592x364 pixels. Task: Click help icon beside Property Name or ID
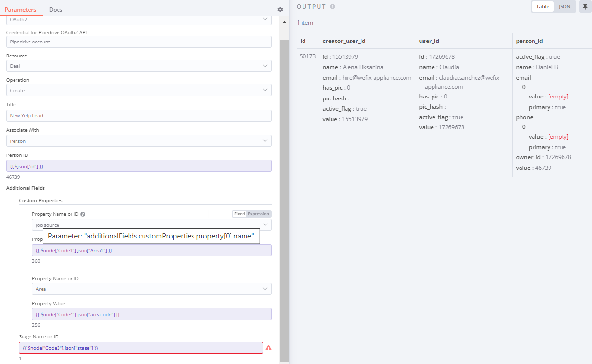pyautogui.click(x=83, y=214)
